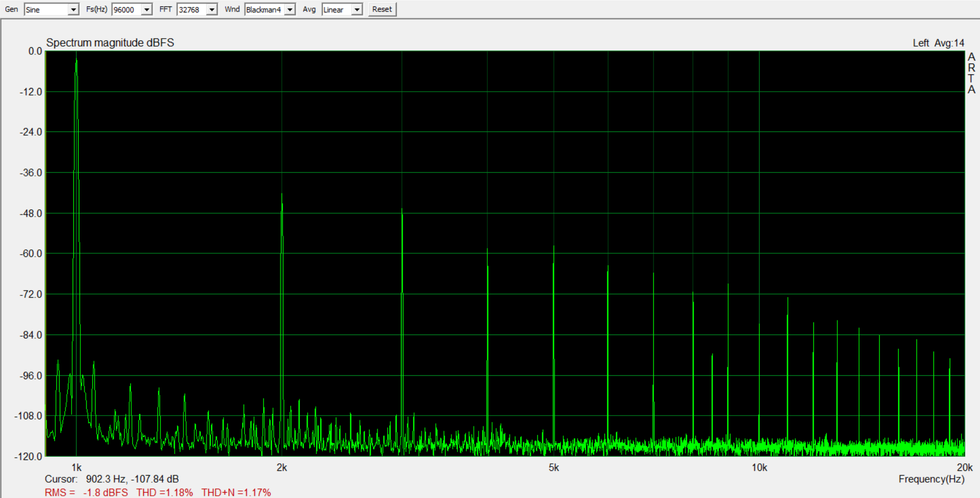980x498 pixels.
Task: Click the third harmonic peak near 3 kHz
Action: [x=402, y=210]
